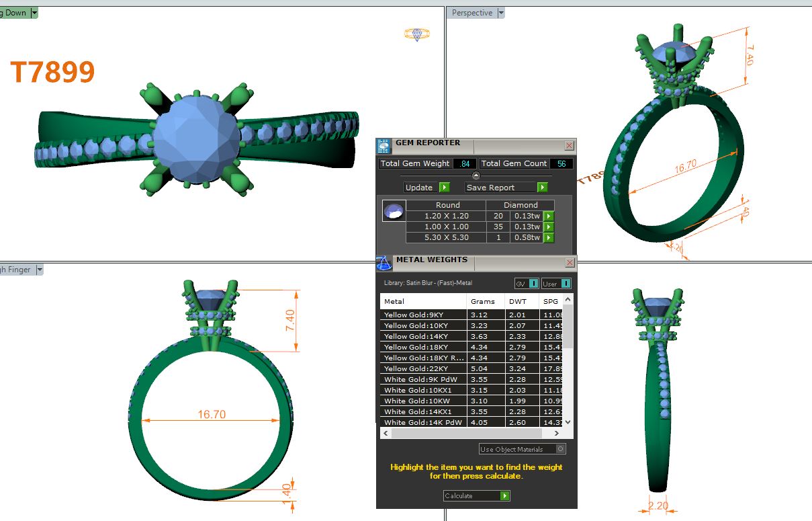The image size is (812, 521).
Task: Collapse the Gem Reporter panel with up chevron
Action: (476, 175)
